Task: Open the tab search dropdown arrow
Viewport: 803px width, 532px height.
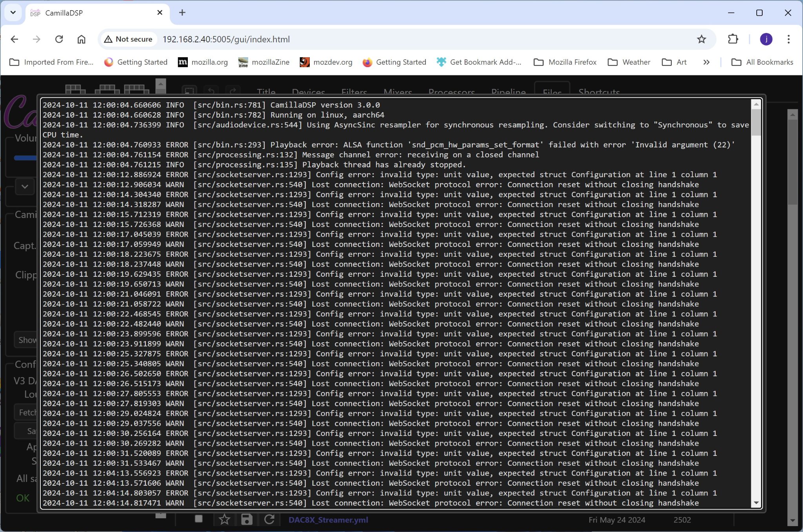Action: click(13, 13)
